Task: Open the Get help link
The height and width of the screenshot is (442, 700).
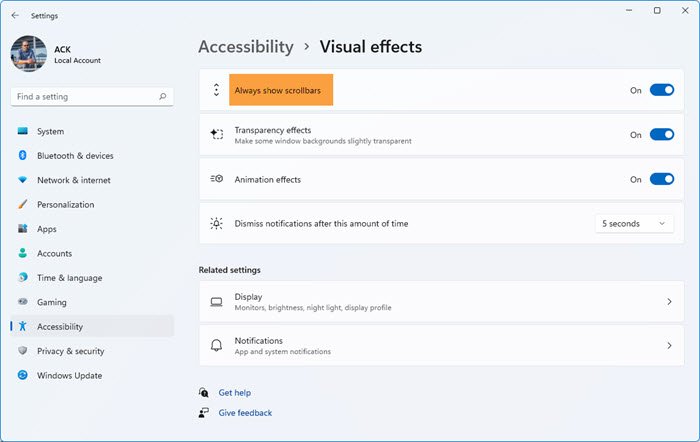Action: coord(234,393)
